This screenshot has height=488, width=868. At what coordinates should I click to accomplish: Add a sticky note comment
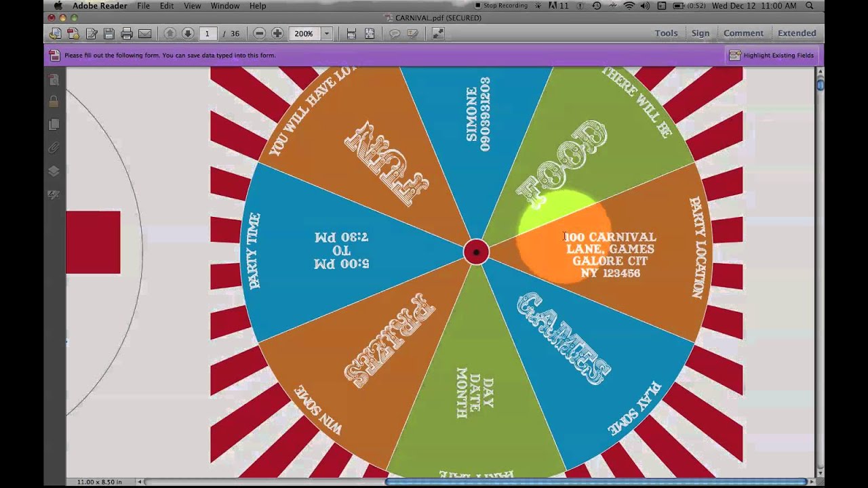tap(394, 33)
